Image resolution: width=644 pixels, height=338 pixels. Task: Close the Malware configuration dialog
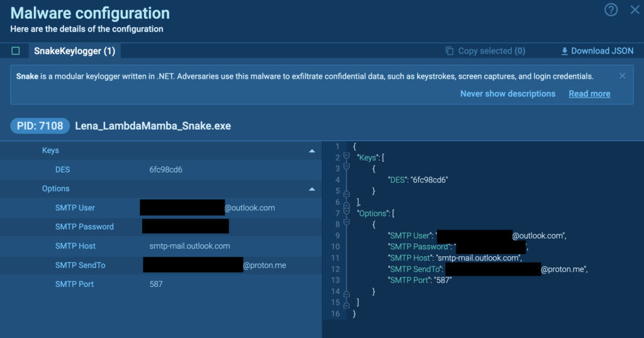[634, 10]
